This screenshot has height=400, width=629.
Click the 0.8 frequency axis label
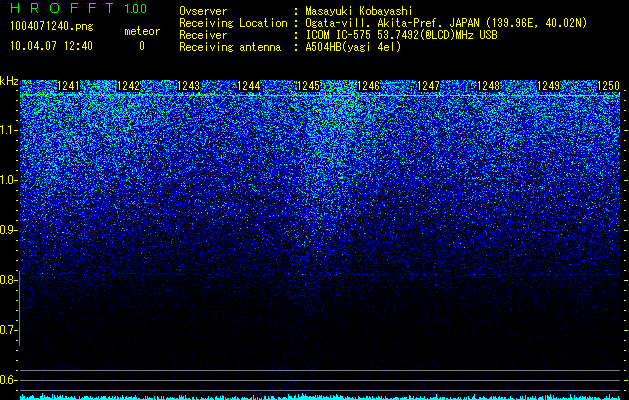(8, 280)
